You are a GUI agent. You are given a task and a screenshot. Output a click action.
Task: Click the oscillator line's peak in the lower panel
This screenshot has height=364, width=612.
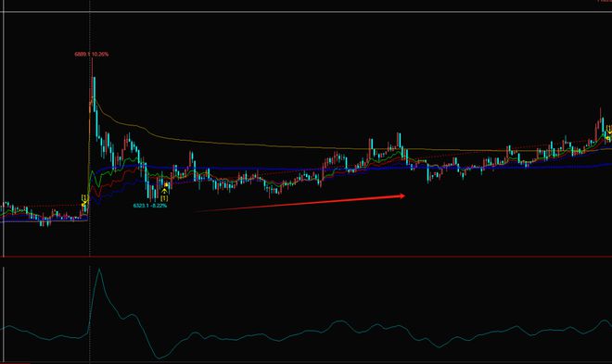tap(99, 269)
